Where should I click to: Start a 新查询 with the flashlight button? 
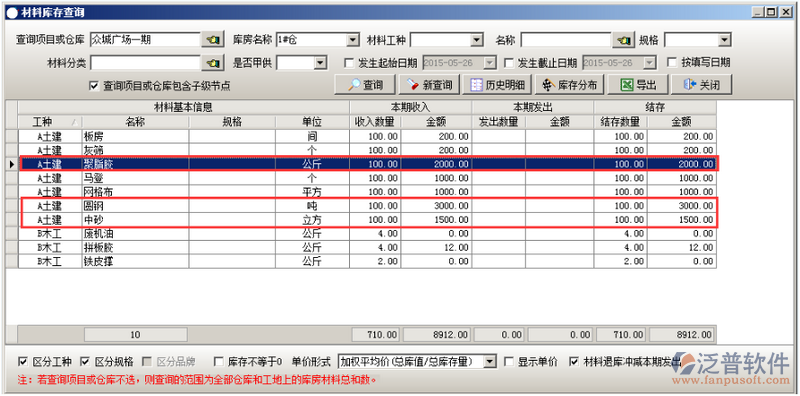tap(429, 85)
